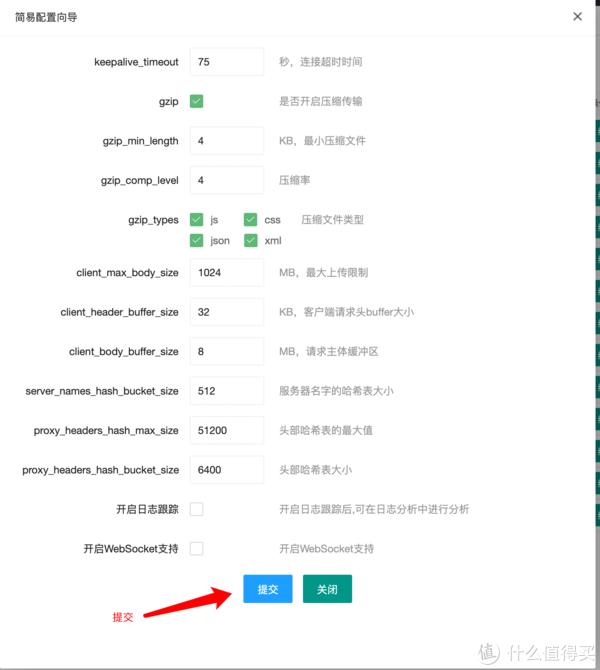This screenshot has width=600, height=670.
Task: Click the 服务器名字的哈希表大小 description
Action: point(336,391)
